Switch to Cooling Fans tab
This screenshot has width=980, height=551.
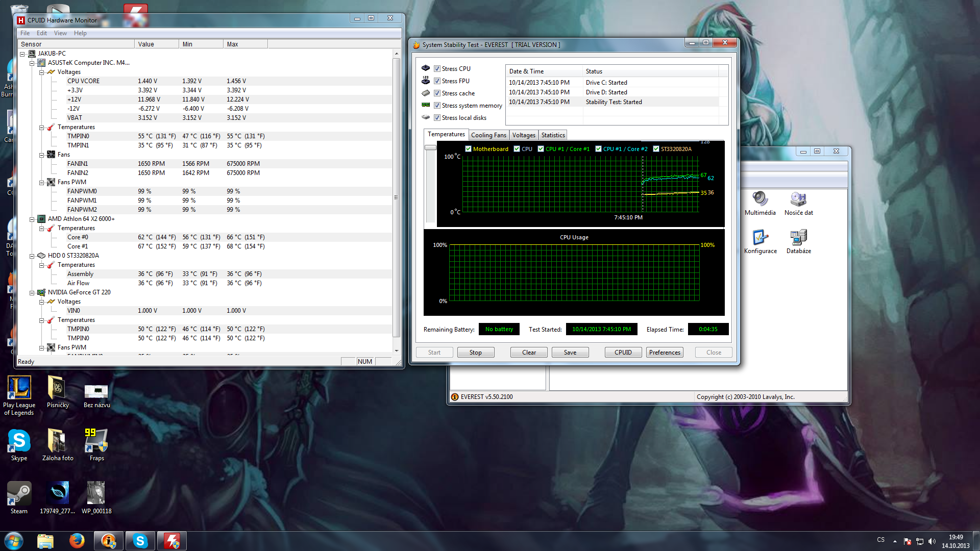coord(488,135)
